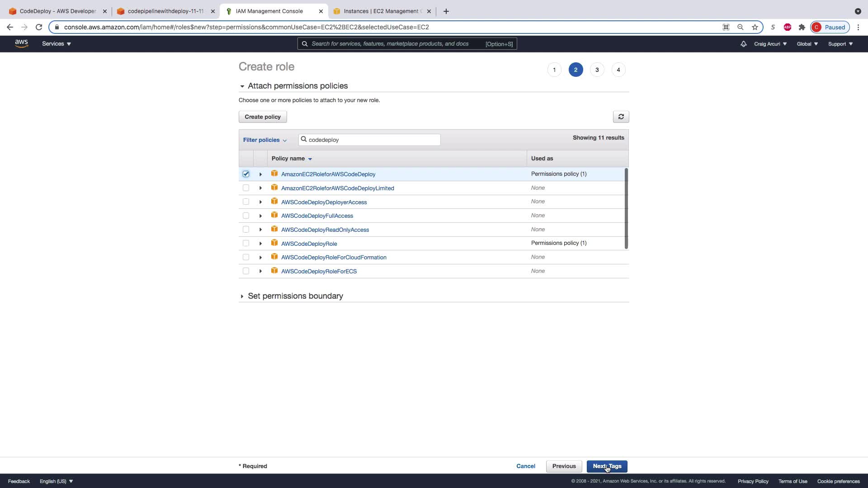The height and width of the screenshot is (488, 868).
Task: Click the refresh policies icon button
Action: (x=621, y=117)
